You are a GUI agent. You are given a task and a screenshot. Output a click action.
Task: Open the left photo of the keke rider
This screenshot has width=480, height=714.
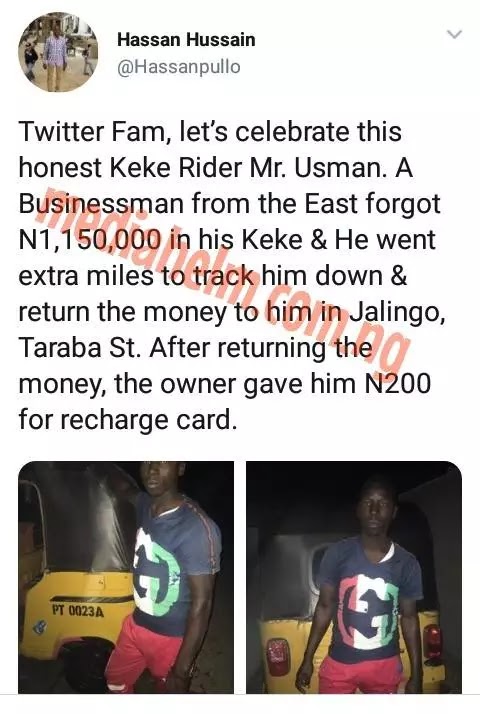click(x=126, y=577)
